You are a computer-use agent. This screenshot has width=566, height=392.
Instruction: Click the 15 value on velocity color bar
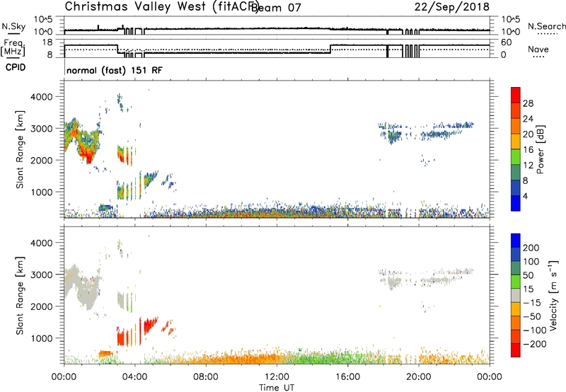pyautogui.click(x=528, y=289)
